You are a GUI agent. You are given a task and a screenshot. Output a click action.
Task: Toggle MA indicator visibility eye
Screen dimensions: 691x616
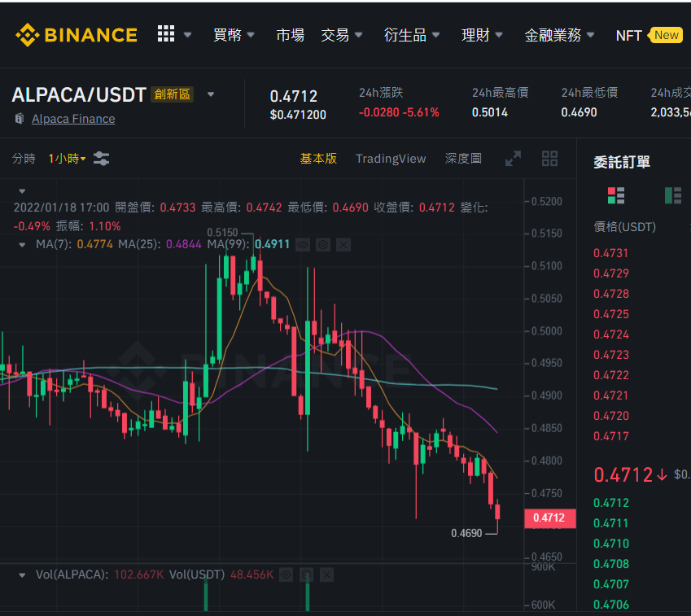pyautogui.click(x=302, y=245)
